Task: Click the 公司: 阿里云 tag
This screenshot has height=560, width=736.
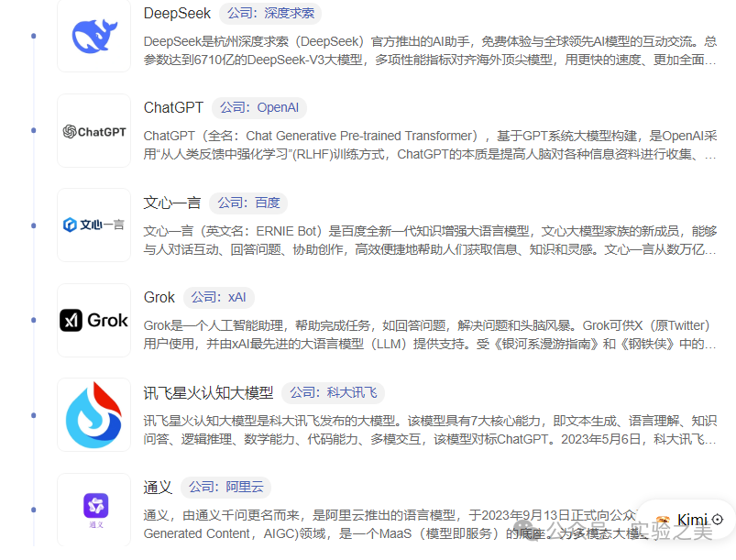Action: click(225, 487)
